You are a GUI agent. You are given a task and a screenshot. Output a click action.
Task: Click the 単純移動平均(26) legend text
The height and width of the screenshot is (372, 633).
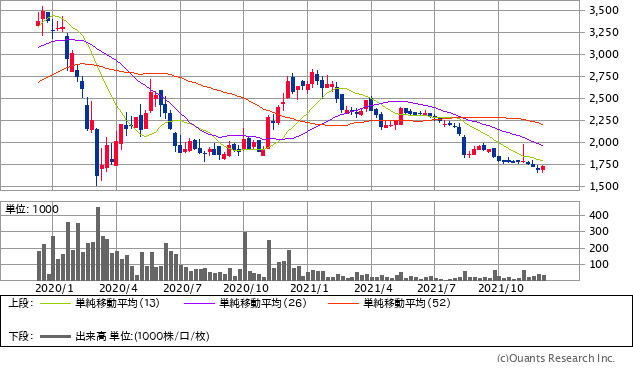[262, 303]
